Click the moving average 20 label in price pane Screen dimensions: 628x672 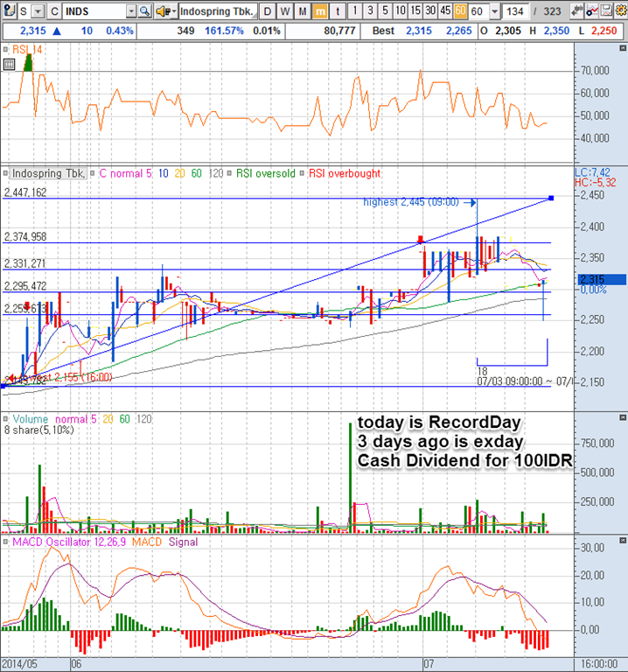pyautogui.click(x=180, y=173)
